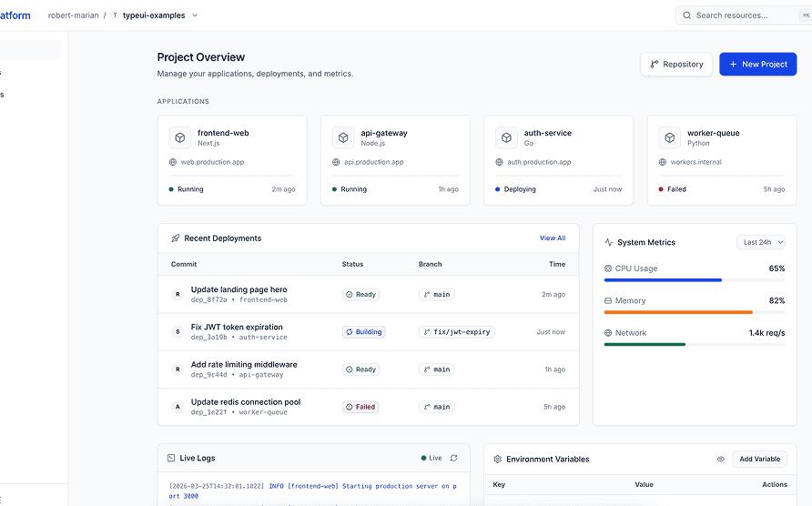Focus the Search resources field

pos(744,15)
